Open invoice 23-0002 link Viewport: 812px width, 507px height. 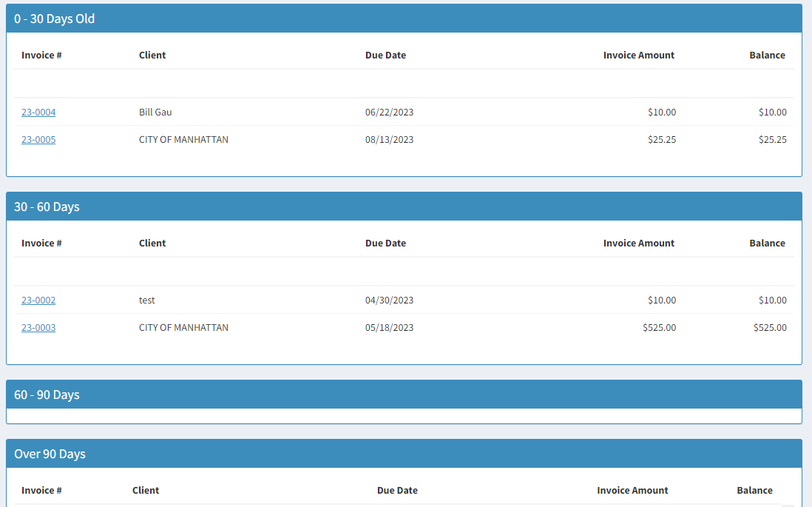coord(38,300)
